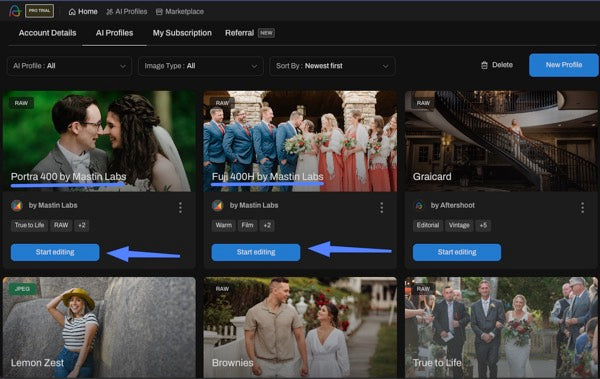Viewport: 600px width, 379px height.
Task: Click the PRO TRIAL badge
Action: [x=39, y=11]
